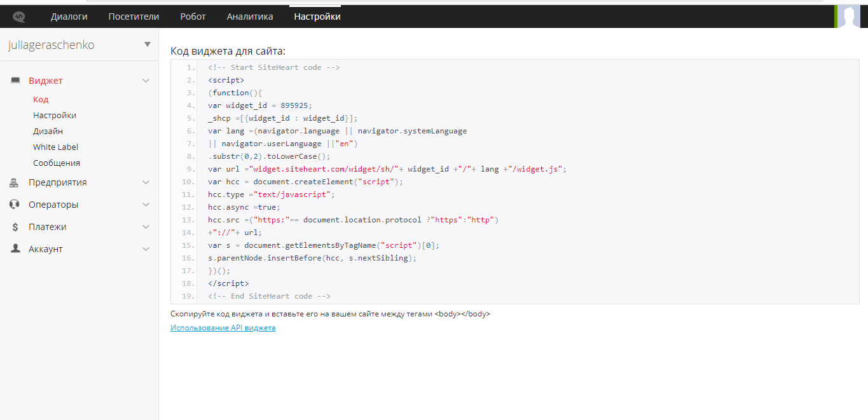This screenshot has width=868, height=420.
Task: Click the person icon beside Аккаунт
Action: click(15, 249)
